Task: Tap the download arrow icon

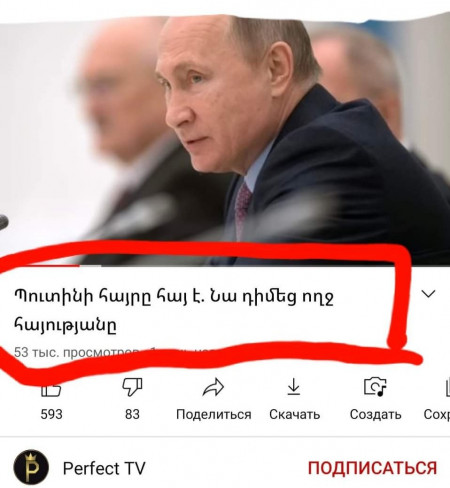Action: [x=294, y=387]
